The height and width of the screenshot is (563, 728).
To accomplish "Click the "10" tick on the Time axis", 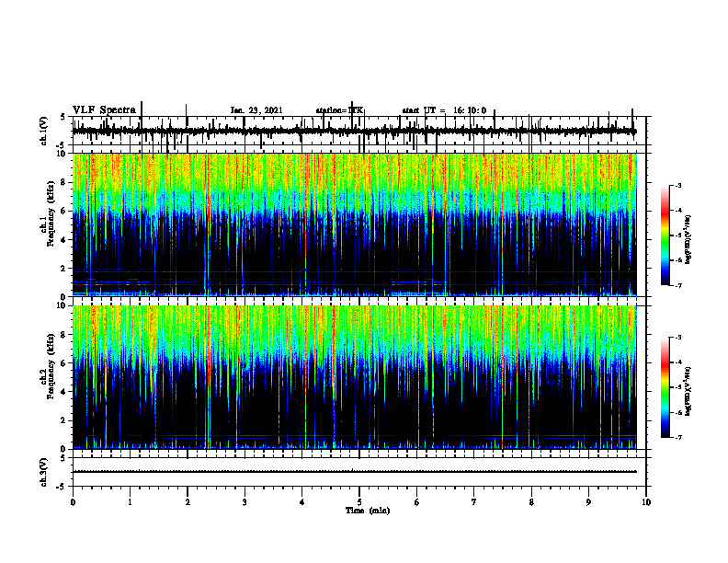I will 646,502.
